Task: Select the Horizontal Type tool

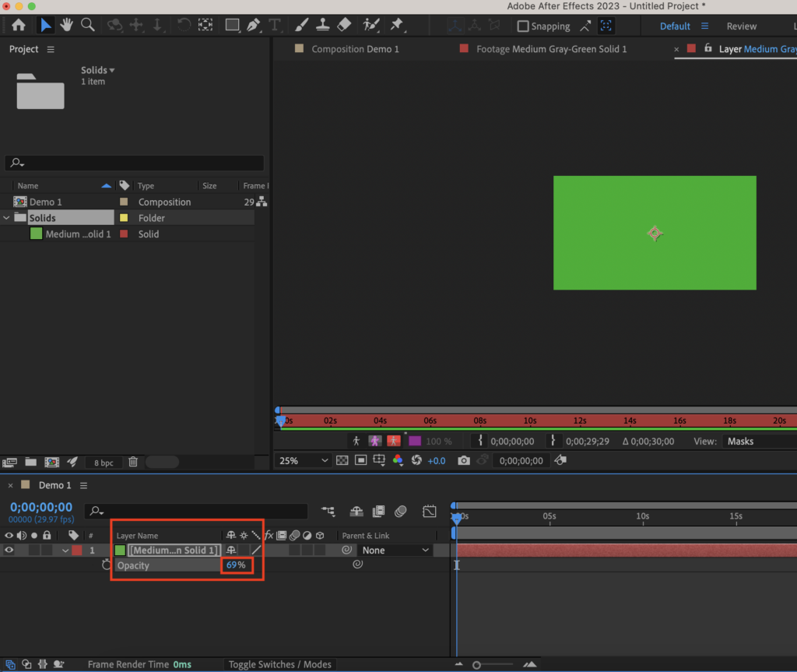Action: (275, 25)
